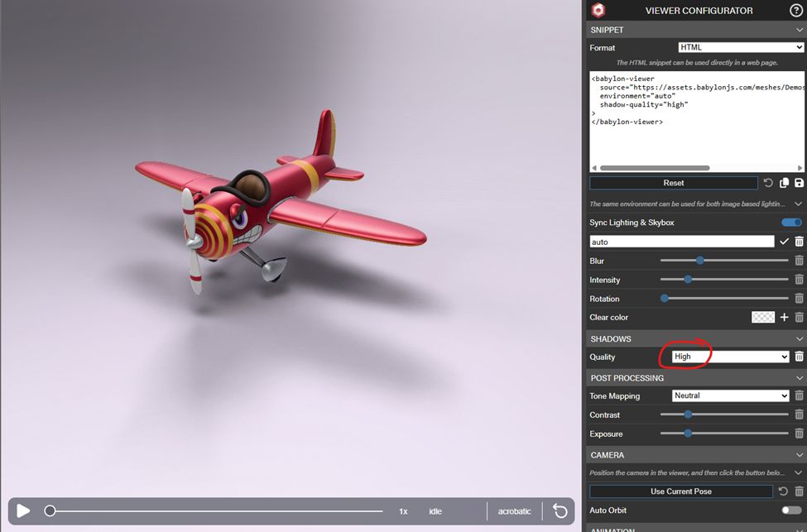Adjust the Blur slider
The height and width of the screenshot is (532, 807).
[x=724, y=261]
